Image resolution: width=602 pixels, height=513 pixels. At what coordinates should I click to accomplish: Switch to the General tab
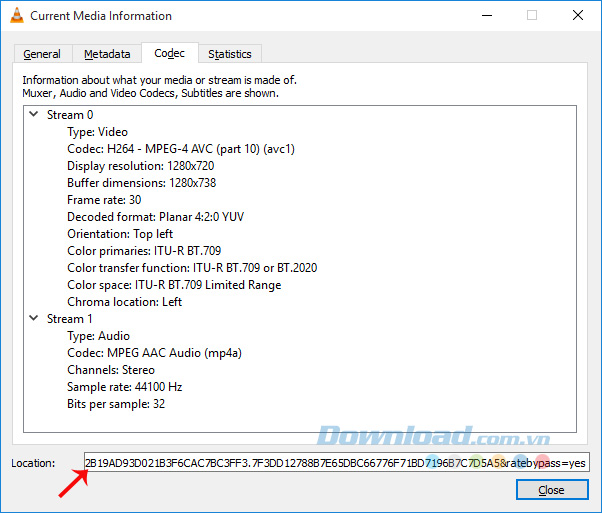click(x=42, y=54)
